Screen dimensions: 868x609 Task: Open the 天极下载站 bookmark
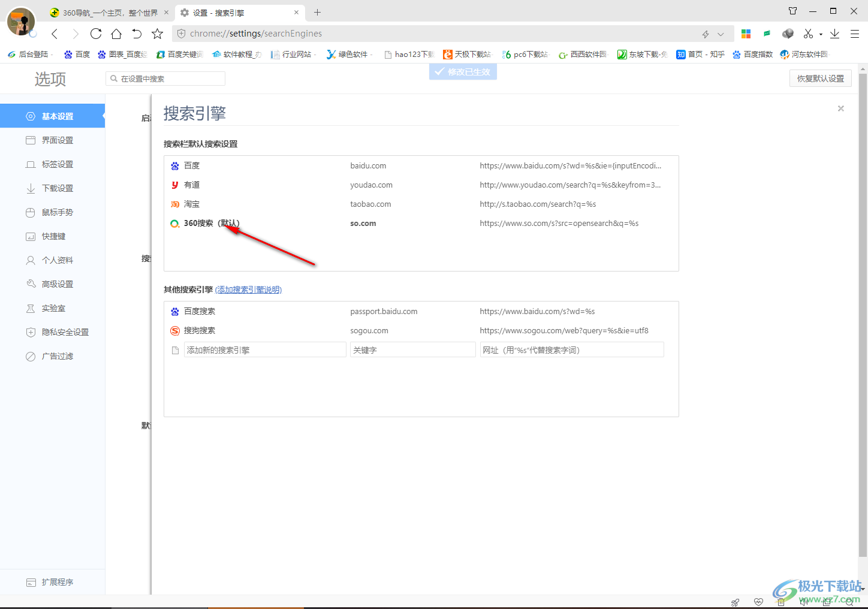click(468, 54)
